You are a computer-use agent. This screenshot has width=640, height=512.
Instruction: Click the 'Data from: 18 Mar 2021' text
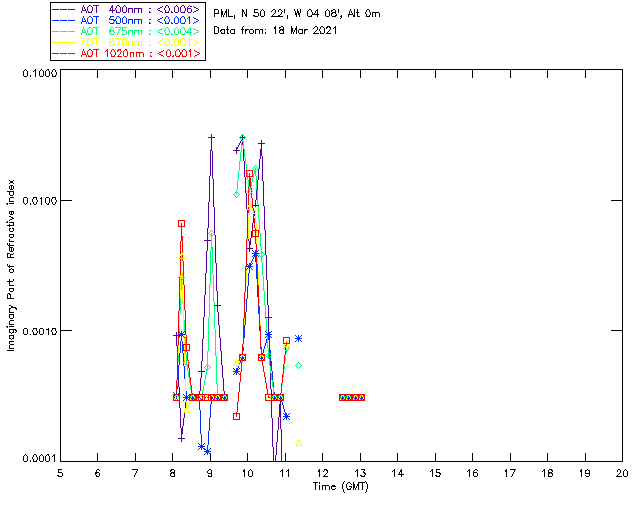pos(276,31)
